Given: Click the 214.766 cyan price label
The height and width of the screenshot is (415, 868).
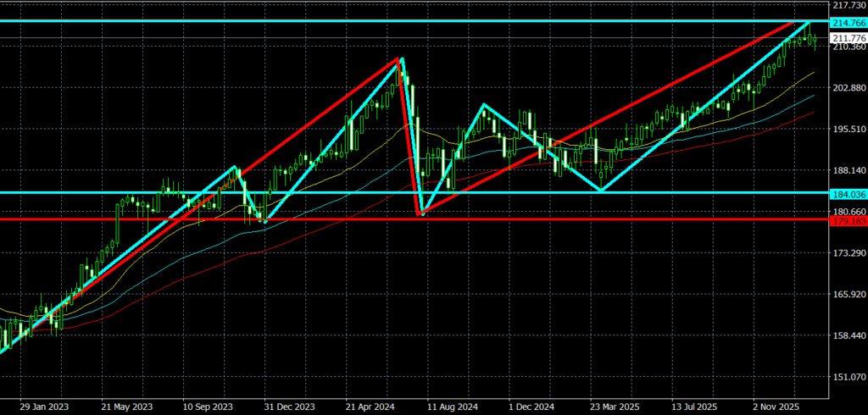Looking at the screenshot, I should point(849,21).
